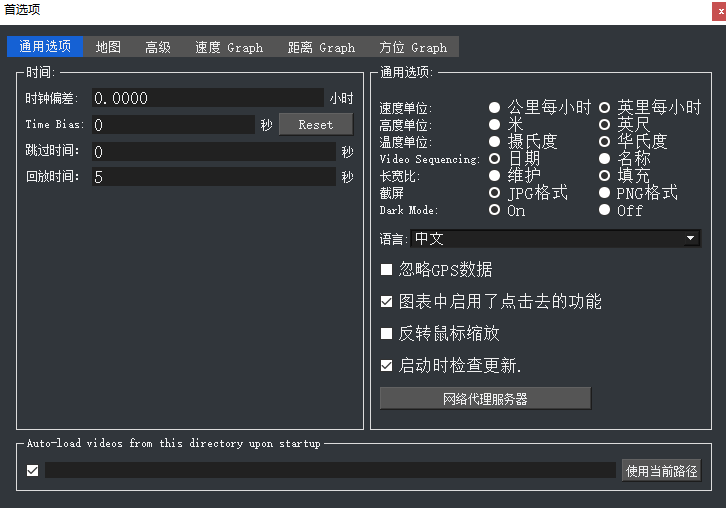
Task: Turn Dark Mode On
Action: coord(507,210)
